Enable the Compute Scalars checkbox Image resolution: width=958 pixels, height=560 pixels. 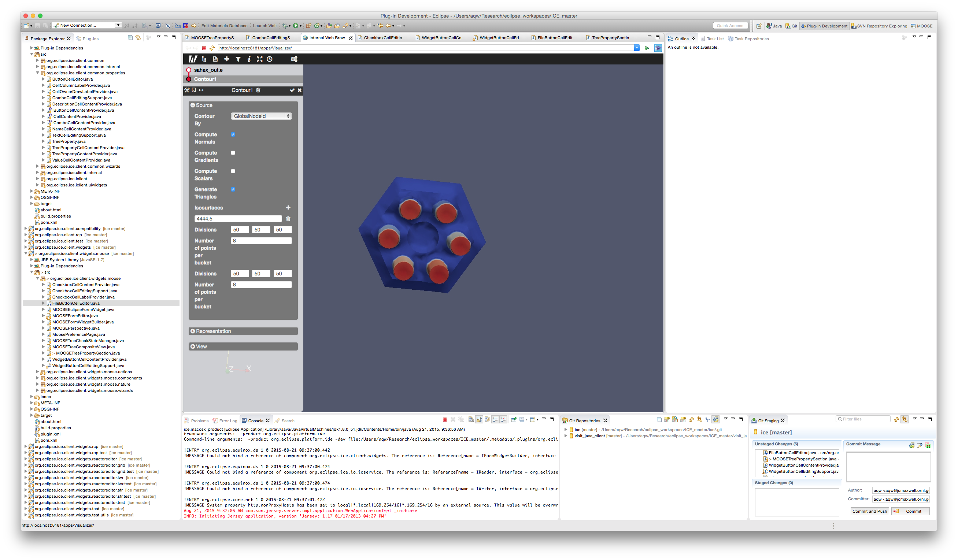(233, 171)
